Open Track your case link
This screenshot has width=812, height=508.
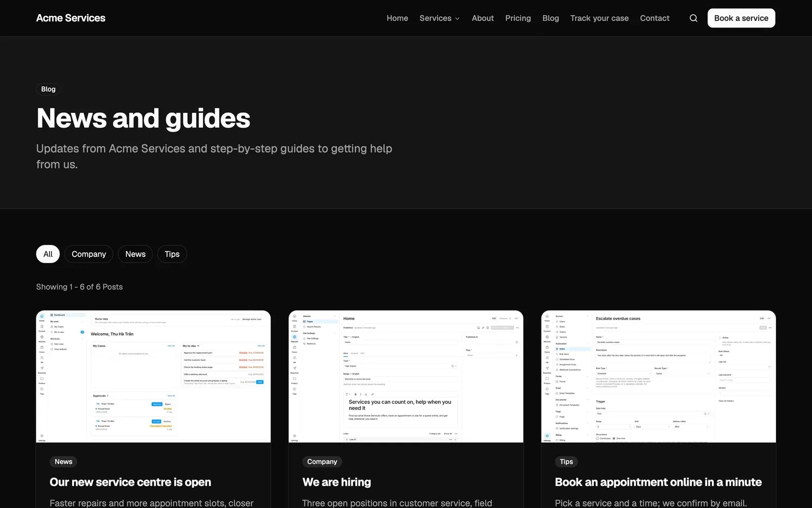click(599, 18)
